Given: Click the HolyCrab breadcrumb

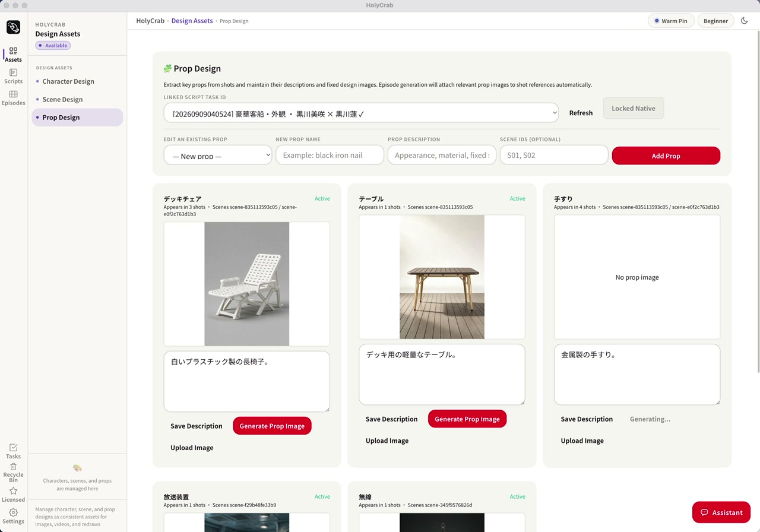Looking at the screenshot, I should (150, 21).
